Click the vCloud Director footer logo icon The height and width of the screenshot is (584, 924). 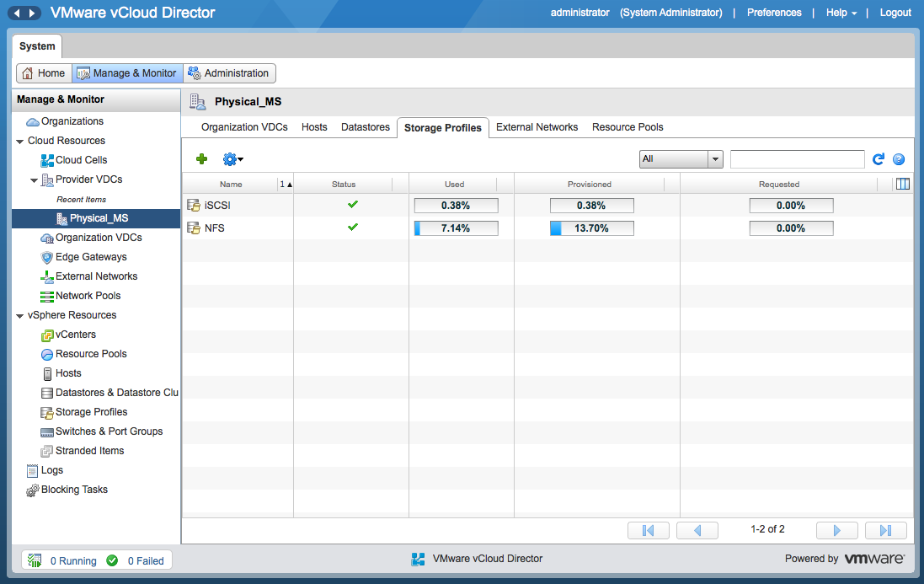tap(418, 559)
